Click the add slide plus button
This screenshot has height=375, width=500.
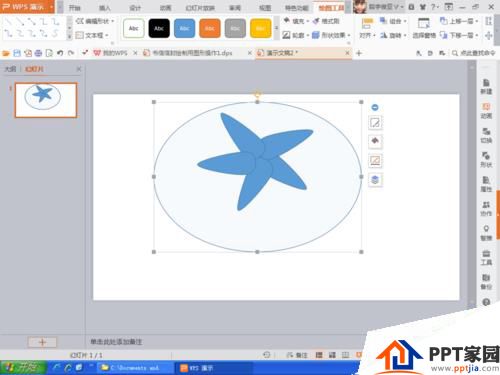[42, 342]
